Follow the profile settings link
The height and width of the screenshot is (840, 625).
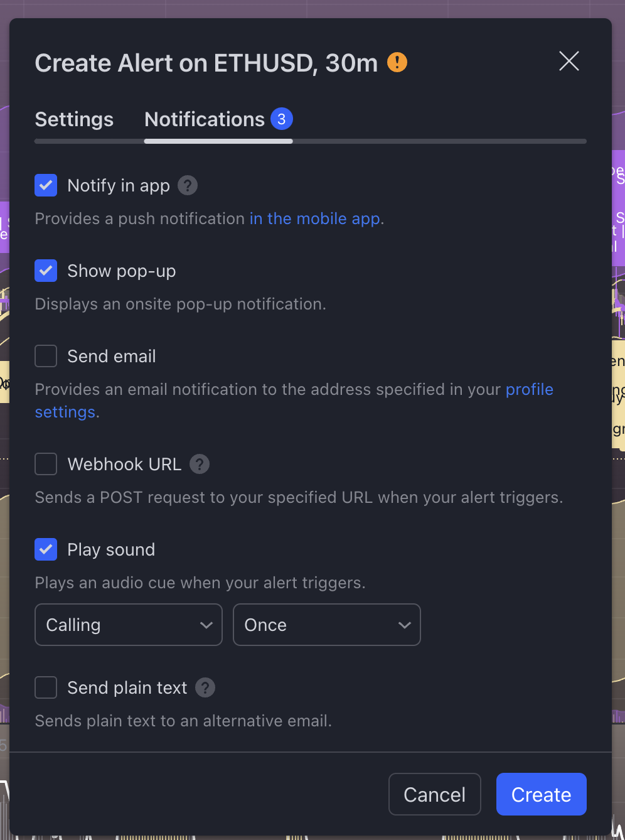click(529, 389)
